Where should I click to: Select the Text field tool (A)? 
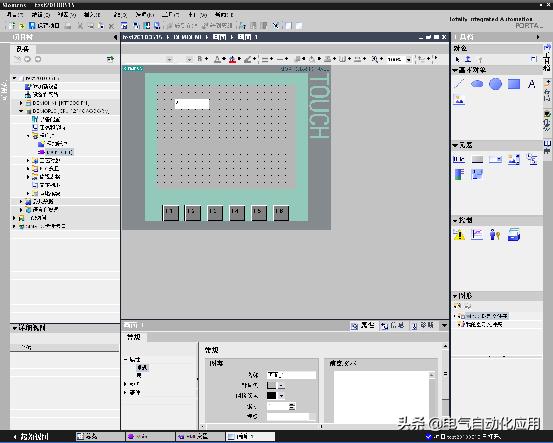point(532,84)
